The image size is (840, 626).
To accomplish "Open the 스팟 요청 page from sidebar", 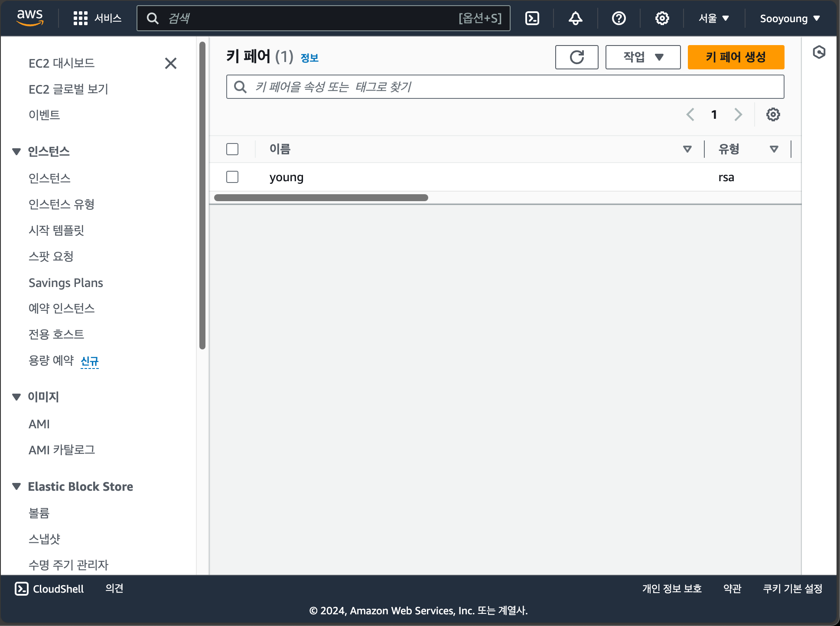I will [51, 256].
